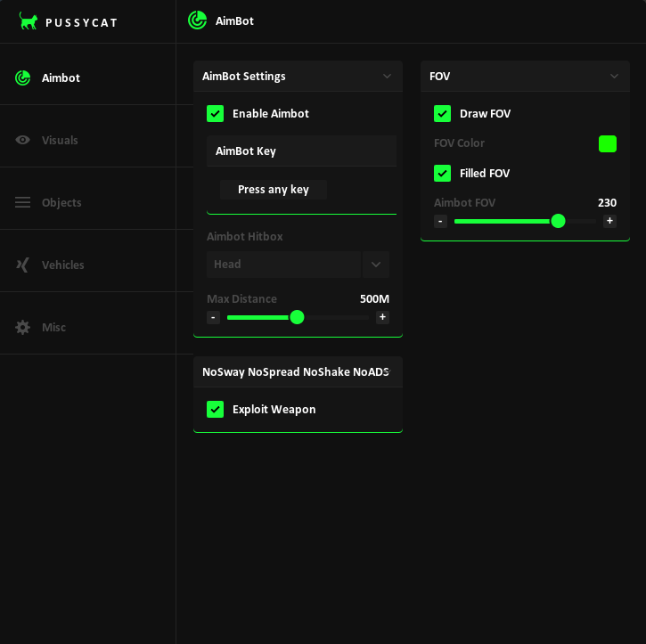646x644 pixels.
Task: Collapse the AimBot Settings panel chevron
Action: coord(387,77)
